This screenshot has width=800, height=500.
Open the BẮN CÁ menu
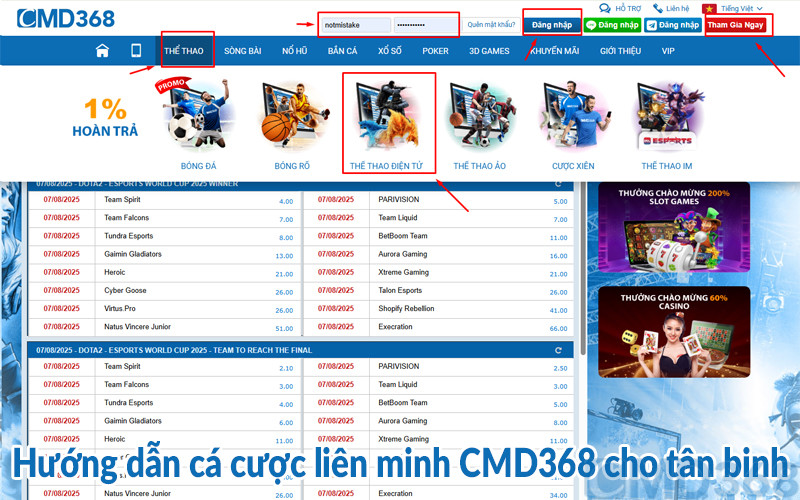point(342,51)
